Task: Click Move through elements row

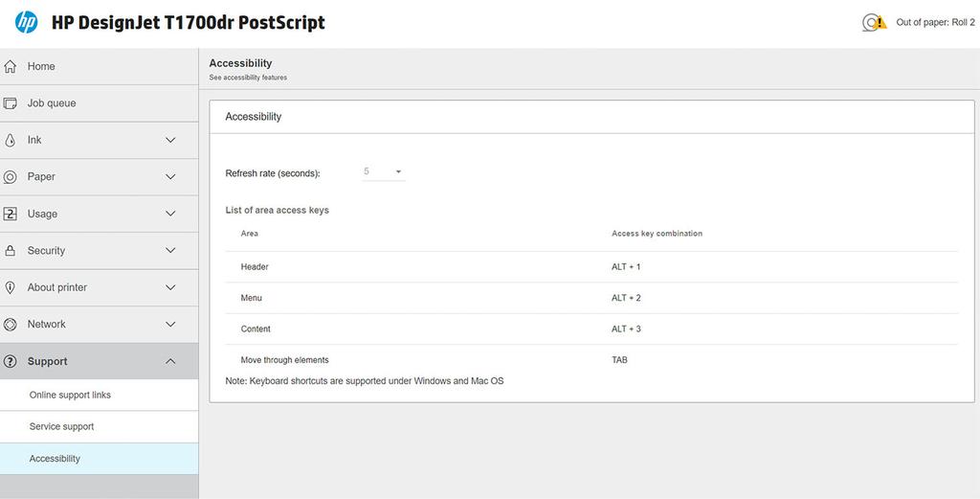Action: pyautogui.click(x=591, y=360)
